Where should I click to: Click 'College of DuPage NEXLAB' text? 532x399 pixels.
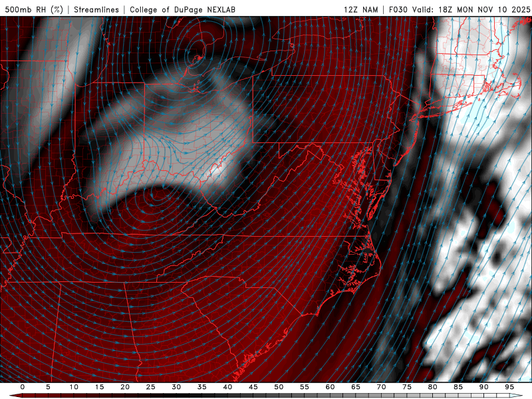pyautogui.click(x=182, y=9)
